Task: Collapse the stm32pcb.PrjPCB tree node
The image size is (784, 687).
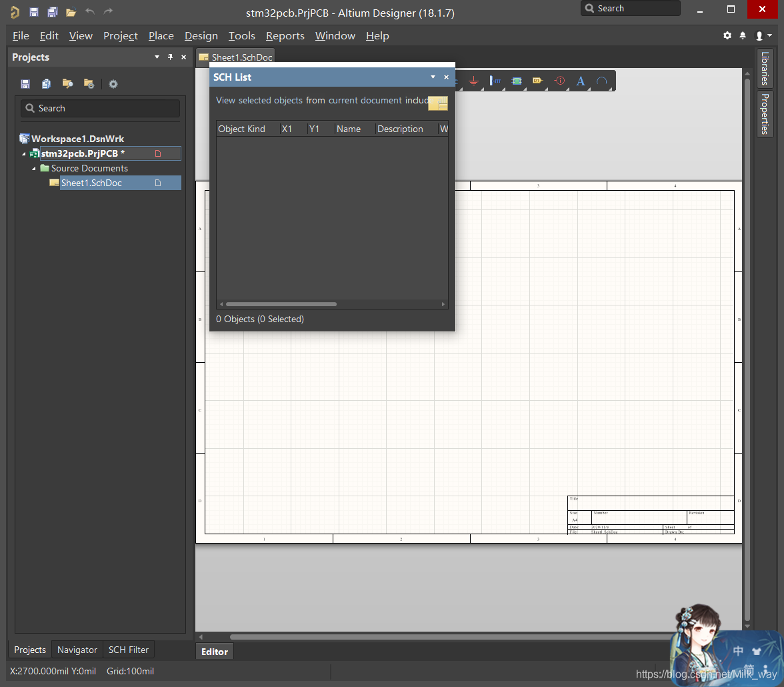Action: [x=23, y=154]
